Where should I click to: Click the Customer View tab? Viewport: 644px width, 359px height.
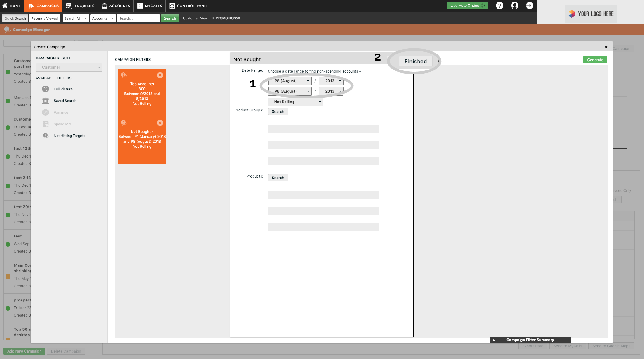click(195, 18)
